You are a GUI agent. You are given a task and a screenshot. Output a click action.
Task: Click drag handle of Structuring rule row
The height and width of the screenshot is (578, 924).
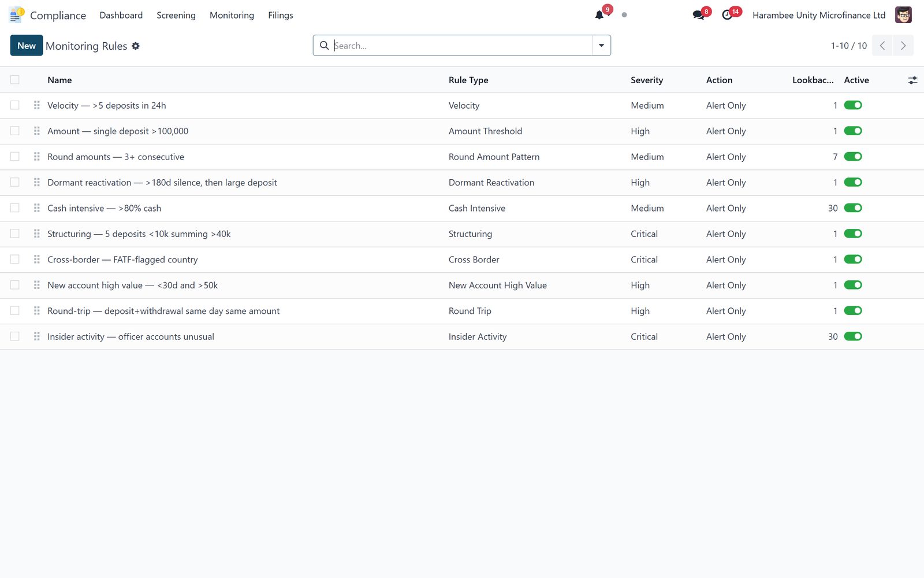tap(37, 234)
